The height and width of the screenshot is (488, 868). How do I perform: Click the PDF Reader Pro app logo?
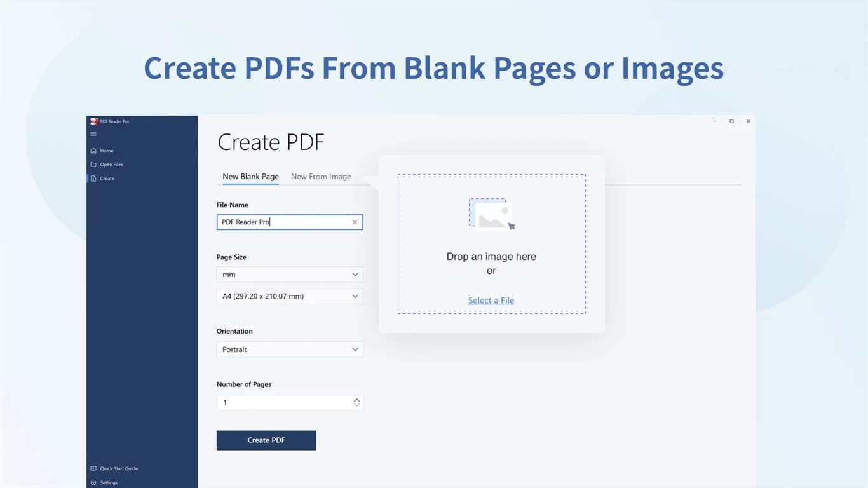(x=93, y=121)
